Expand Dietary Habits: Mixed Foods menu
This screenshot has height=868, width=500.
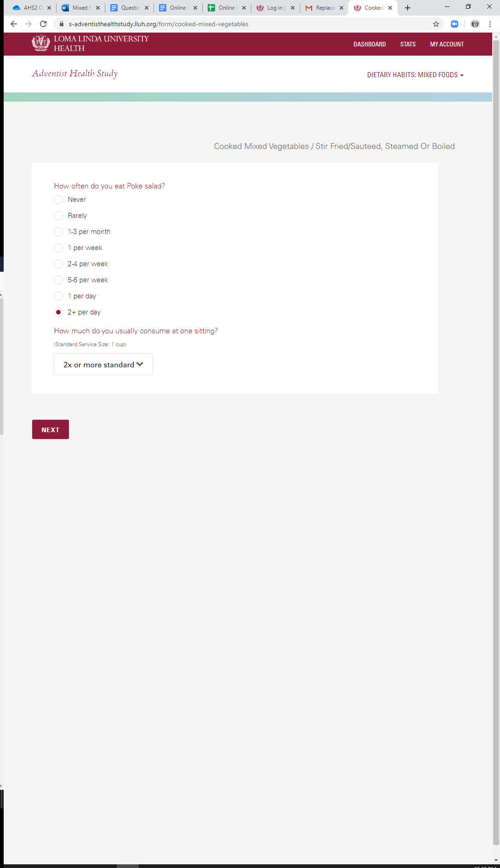coord(415,75)
